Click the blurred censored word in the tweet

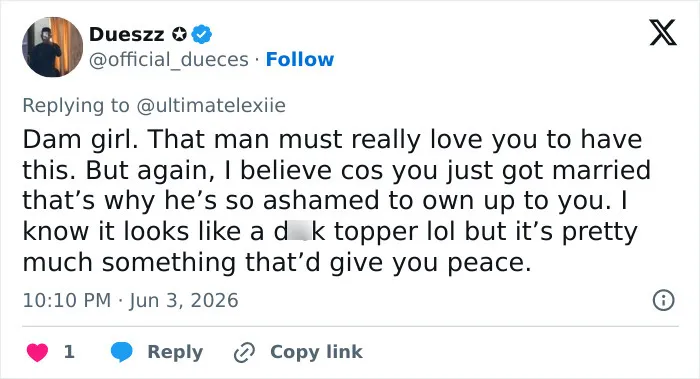[x=299, y=231]
